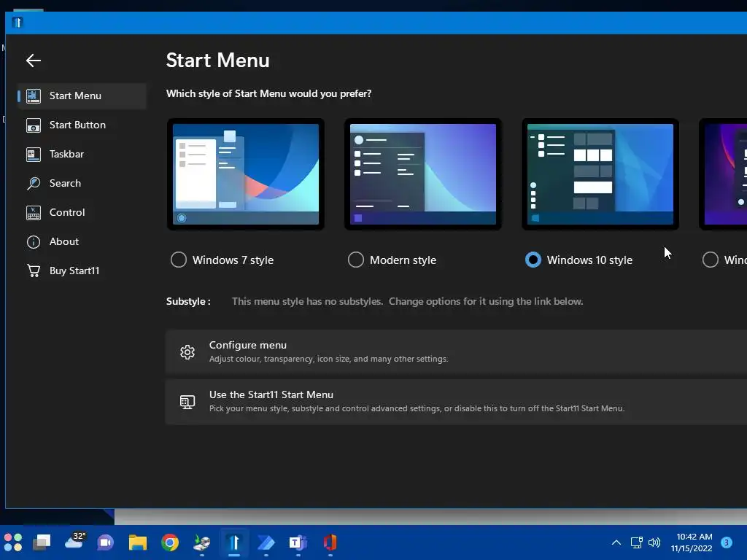Open network status in system tray
Screen dimensions: 747x560
pos(636,542)
